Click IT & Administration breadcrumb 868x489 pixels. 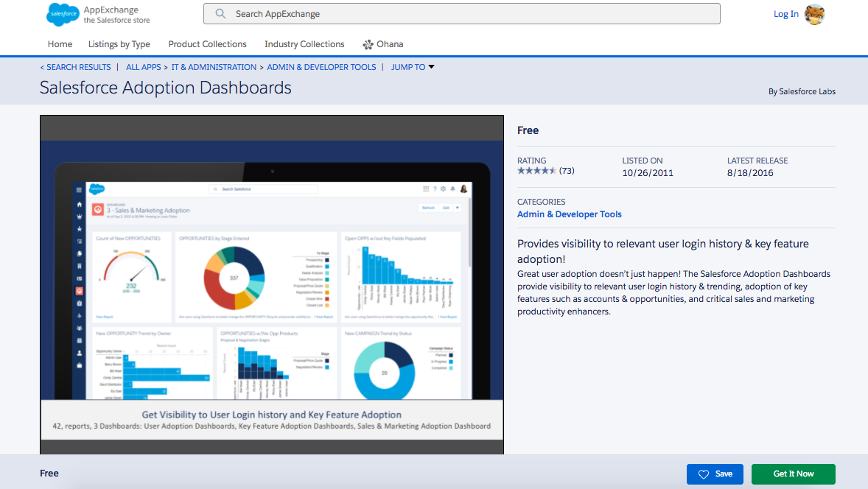[x=214, y=67]
